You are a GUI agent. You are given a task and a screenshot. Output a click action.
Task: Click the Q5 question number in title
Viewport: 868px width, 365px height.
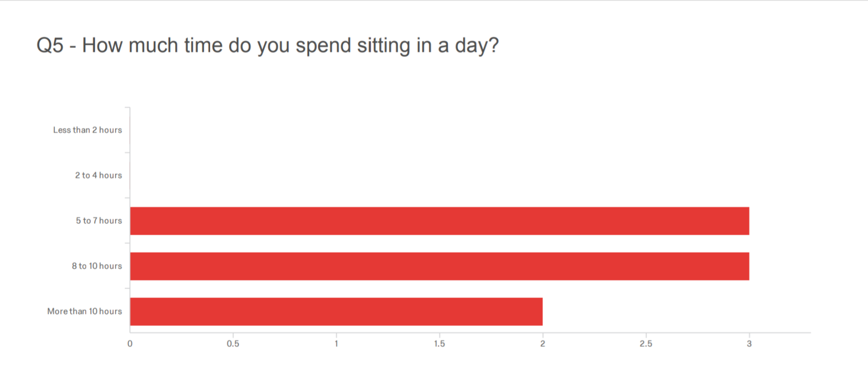click(x=50, y=46)
